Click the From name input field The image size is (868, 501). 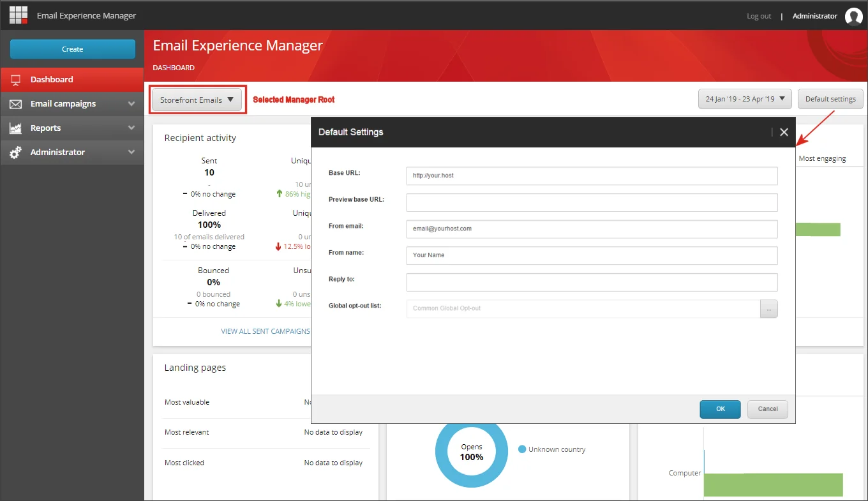592,255
